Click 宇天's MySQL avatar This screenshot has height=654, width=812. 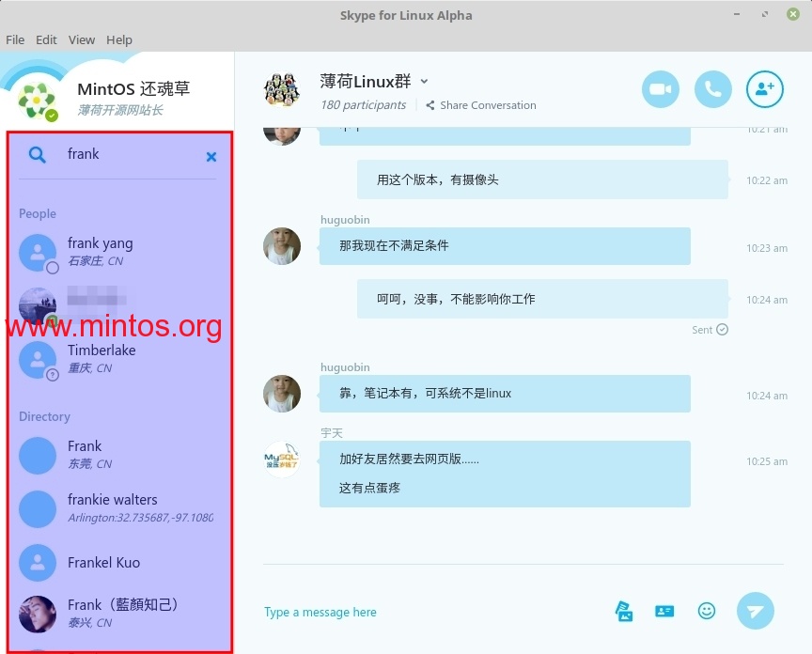282,459
